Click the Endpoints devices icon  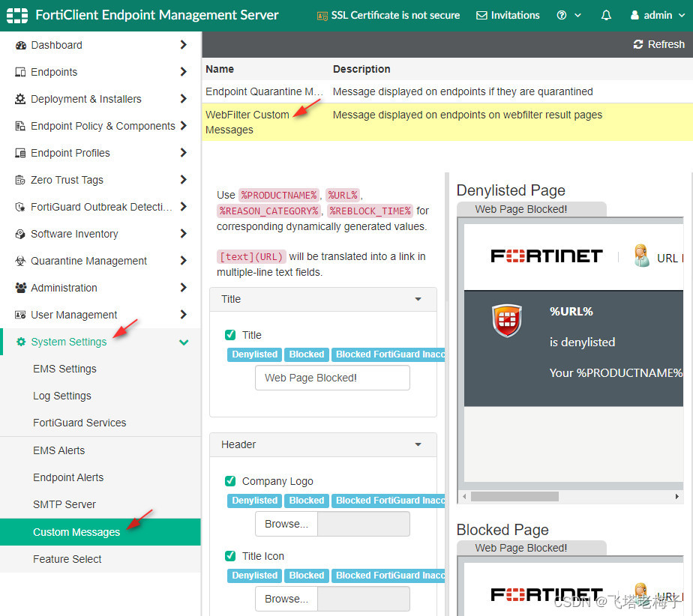20,72
